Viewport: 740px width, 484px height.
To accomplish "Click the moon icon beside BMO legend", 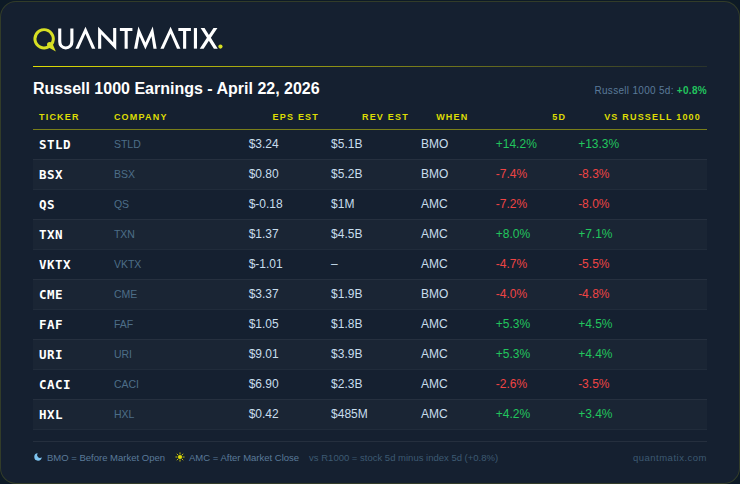I will click(38, 457).
